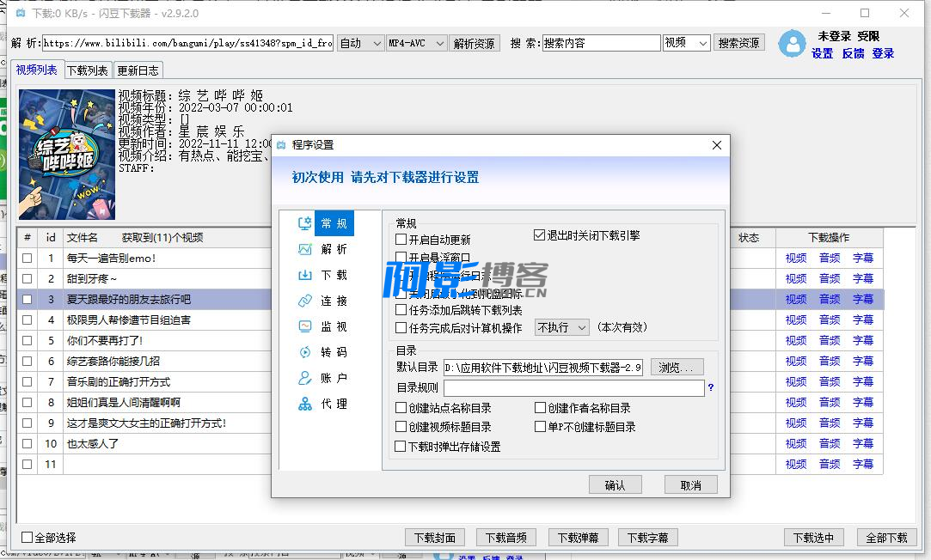Expand the 不执行 computer action dropdown
Viewport: 931px width, 560px height.
click(561, 327)
